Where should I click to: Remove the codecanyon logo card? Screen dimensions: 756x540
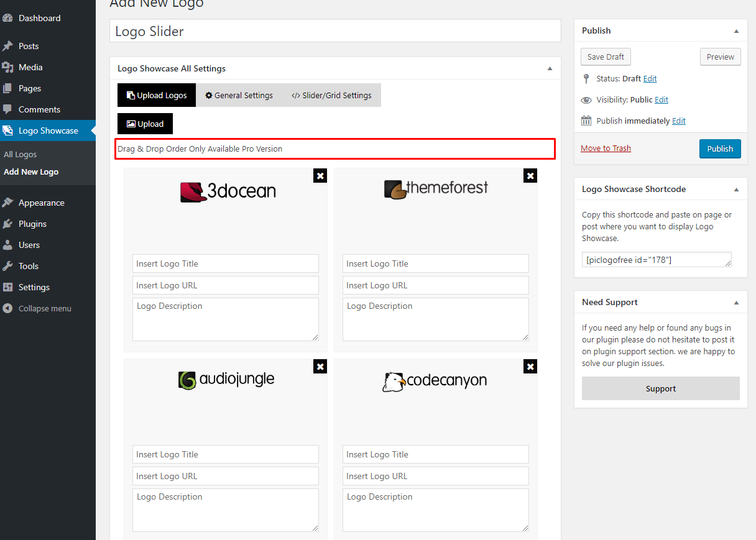click(530, 367)
